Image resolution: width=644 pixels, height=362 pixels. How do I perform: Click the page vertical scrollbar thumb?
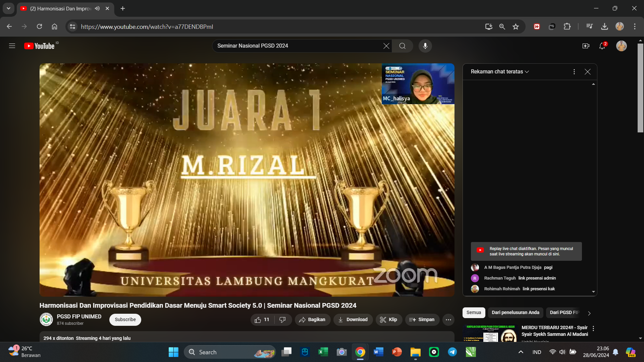pyautogui.click(x=640, y=88)
